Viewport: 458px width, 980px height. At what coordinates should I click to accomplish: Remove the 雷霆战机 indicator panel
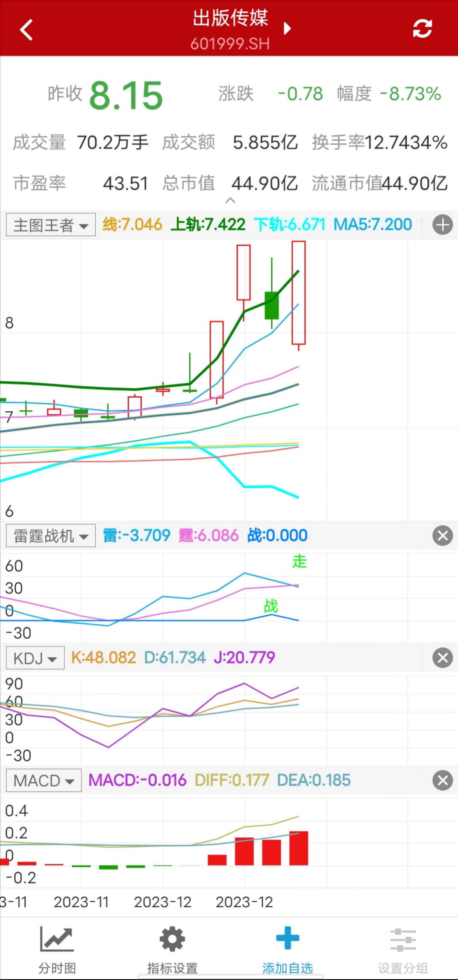click(442, 535)
